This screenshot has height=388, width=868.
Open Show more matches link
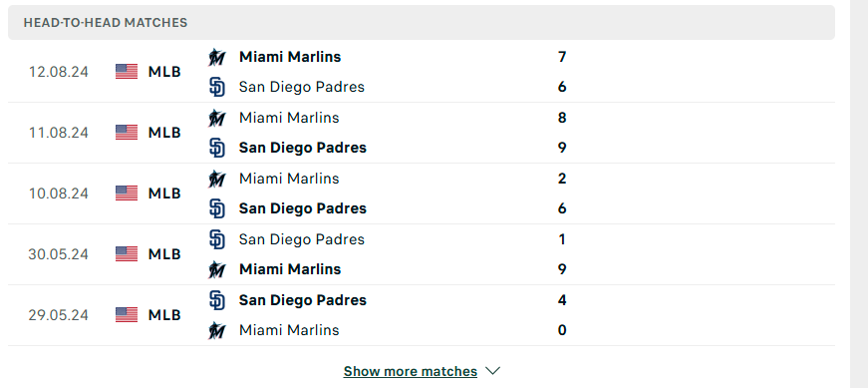coord(411,371)
